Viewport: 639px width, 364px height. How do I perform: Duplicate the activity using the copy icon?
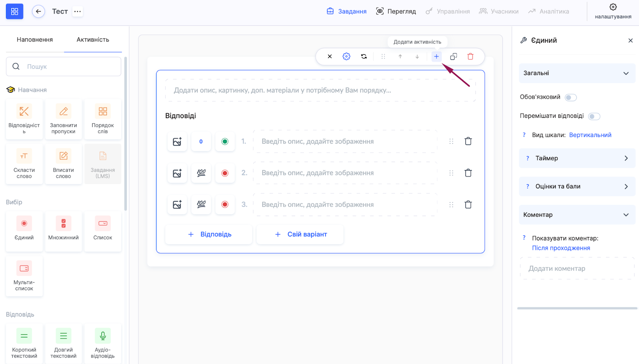point(453,57)
